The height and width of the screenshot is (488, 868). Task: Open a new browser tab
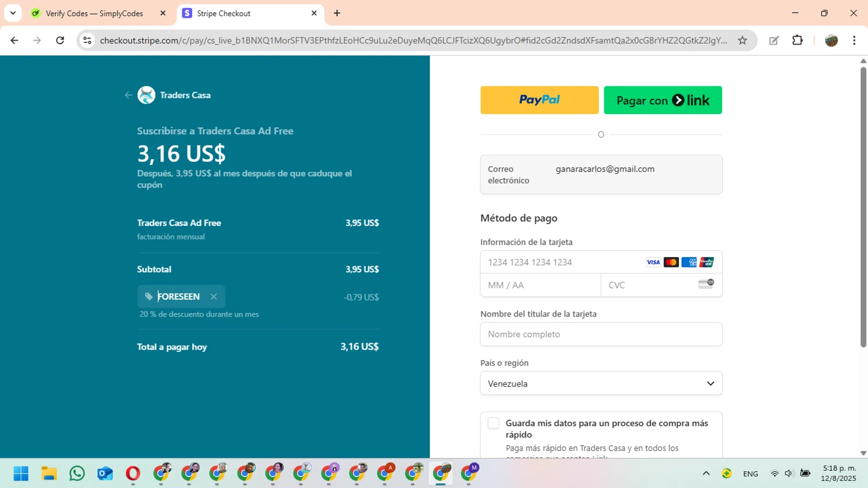(x=337, y=13)
